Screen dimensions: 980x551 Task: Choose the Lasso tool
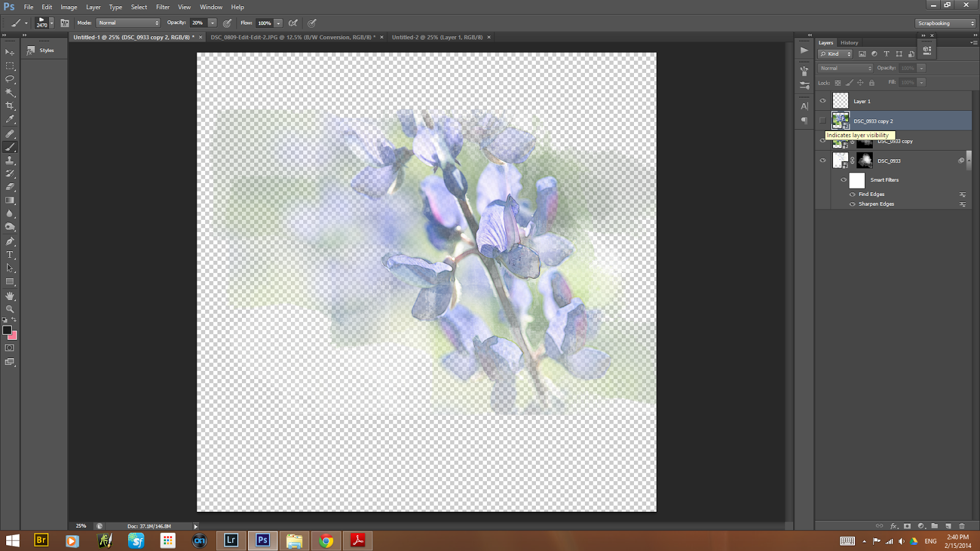point(10,80)
